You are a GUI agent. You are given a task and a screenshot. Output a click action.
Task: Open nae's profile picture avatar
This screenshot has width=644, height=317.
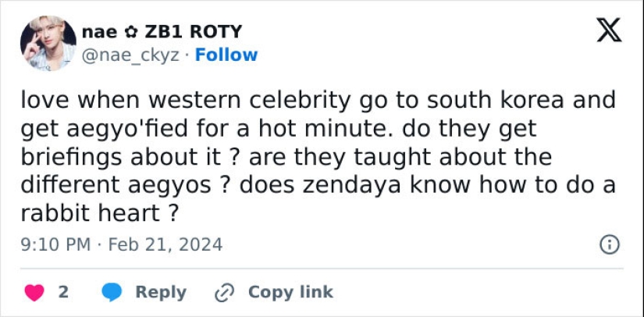click(x=48, y=43)
